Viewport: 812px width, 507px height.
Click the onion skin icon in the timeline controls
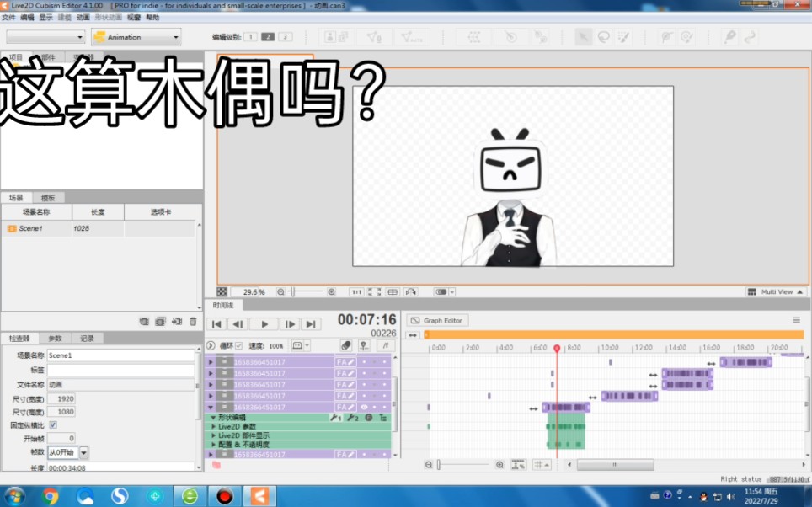[364, 345]
